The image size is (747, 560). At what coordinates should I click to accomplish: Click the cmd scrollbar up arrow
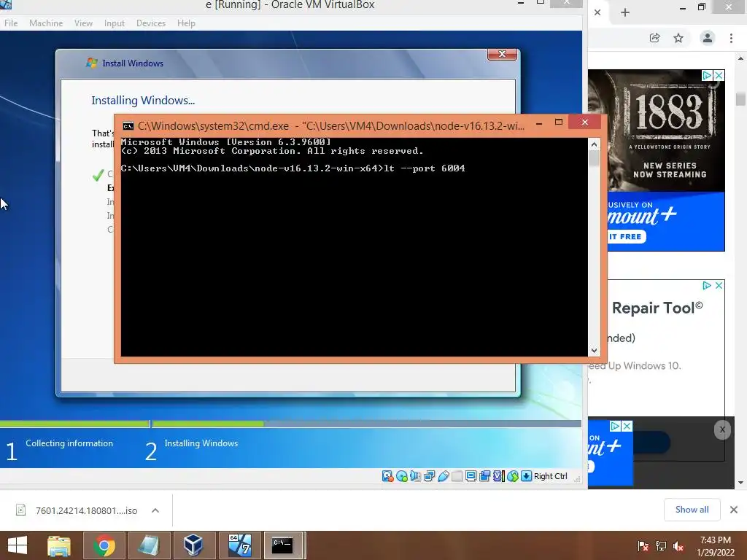pos(594,144)
